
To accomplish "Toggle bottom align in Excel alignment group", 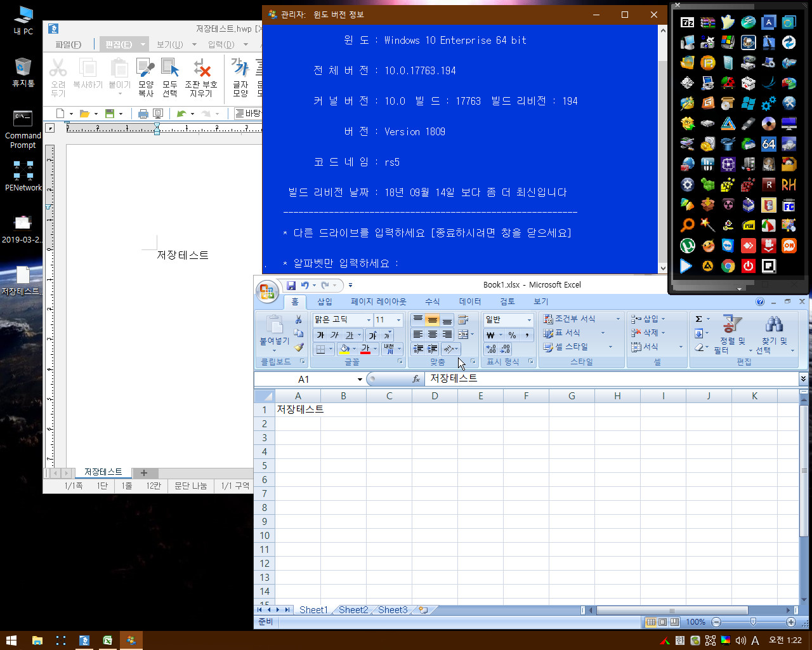I will pos(447,320).
